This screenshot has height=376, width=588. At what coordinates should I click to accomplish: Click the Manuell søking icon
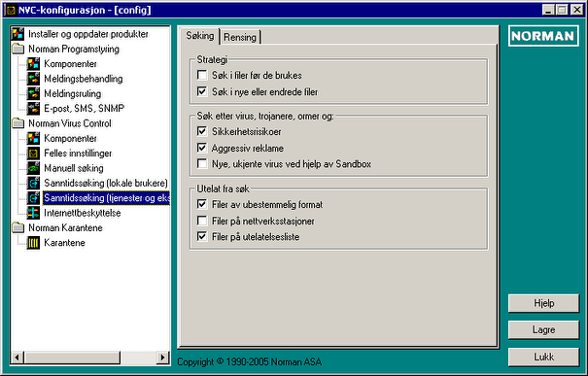(33, 168)
